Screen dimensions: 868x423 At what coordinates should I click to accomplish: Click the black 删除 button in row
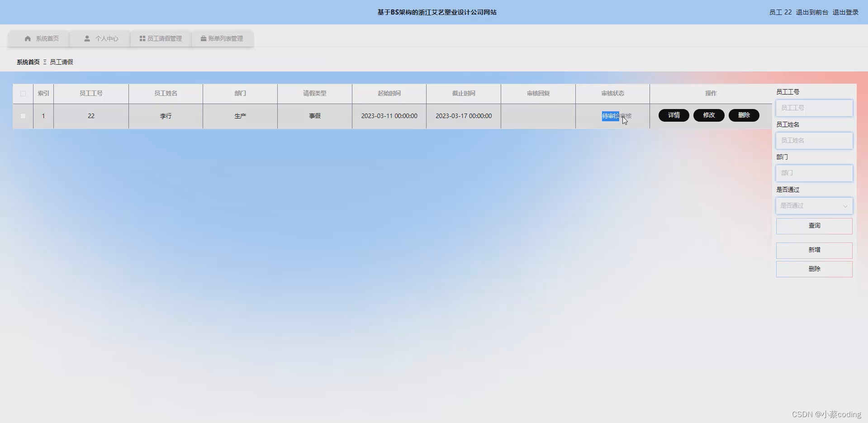[x=744, y=115]
